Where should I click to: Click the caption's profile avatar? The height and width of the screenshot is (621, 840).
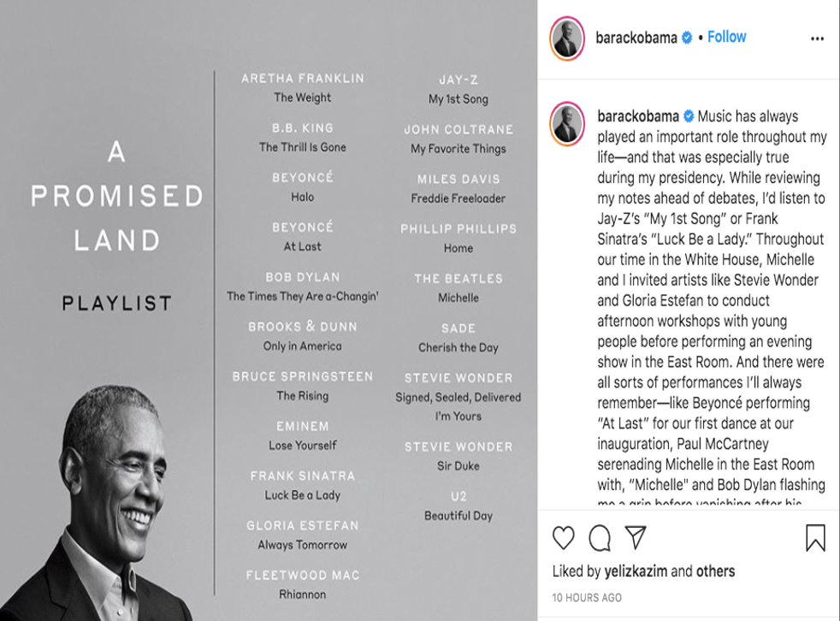(x=566, y=124)
